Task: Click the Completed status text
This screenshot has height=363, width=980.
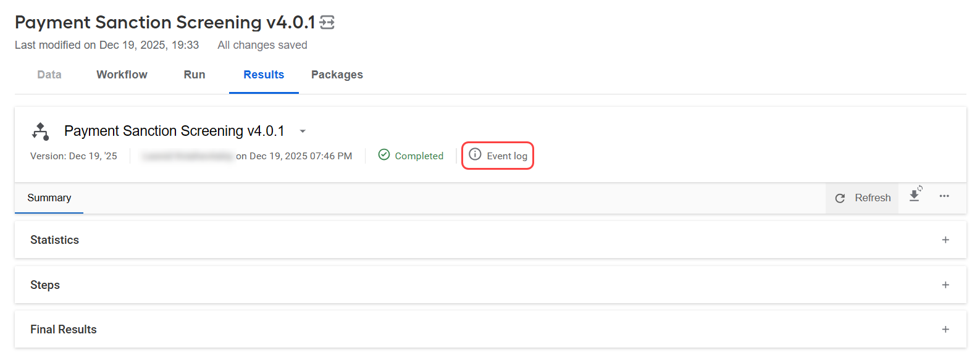Action: point(419,156)
